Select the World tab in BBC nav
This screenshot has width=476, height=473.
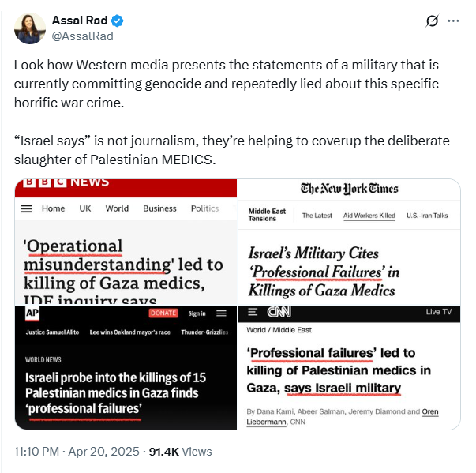point(117,208)
